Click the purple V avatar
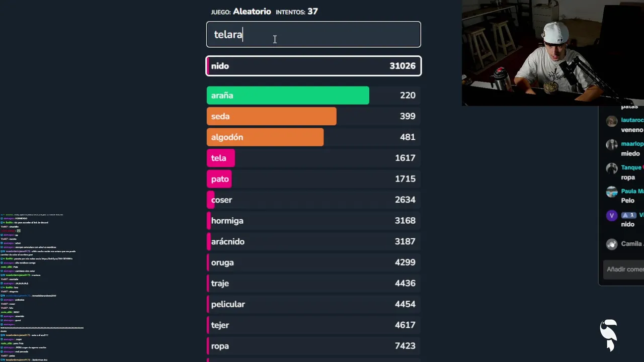The height and width of the screenshot is (362, 644). (x=611, y=216)
